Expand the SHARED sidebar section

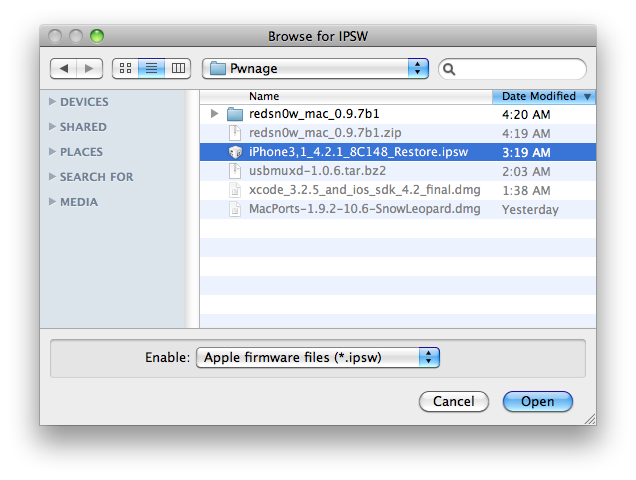click(x=52, y=127)
